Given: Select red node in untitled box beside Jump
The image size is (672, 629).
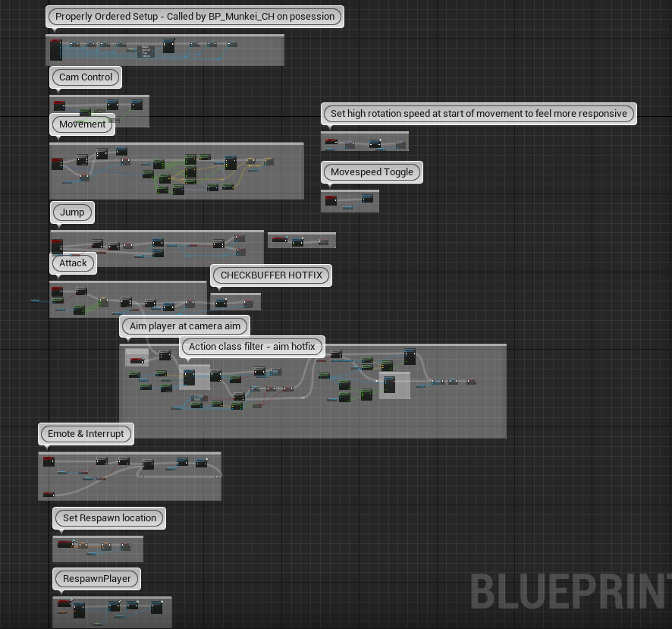Looking at the screenshot, I should click(x=280, y=239).
